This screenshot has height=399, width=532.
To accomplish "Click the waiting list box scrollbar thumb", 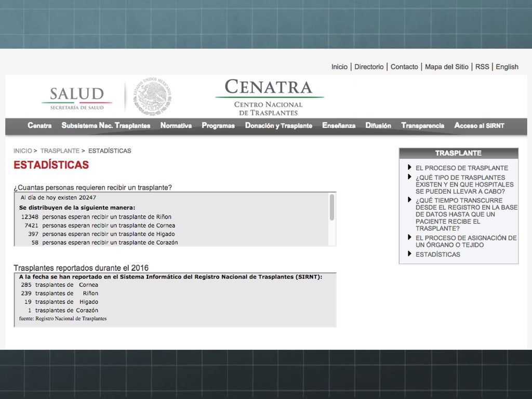I will (331, 207).
